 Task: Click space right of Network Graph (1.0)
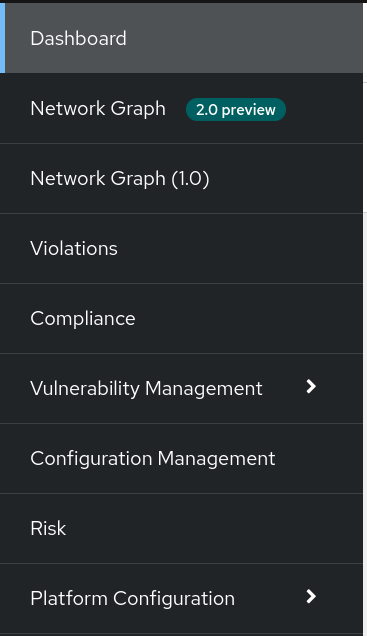click(x=286, y=178)
